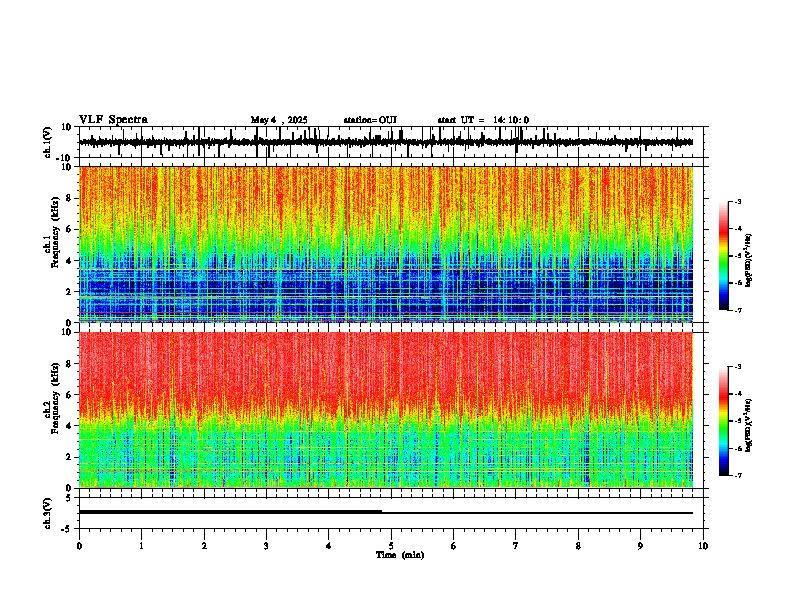
Task: Click the "5" tick on ch.3(V) axis
Action: pos(70,498)
